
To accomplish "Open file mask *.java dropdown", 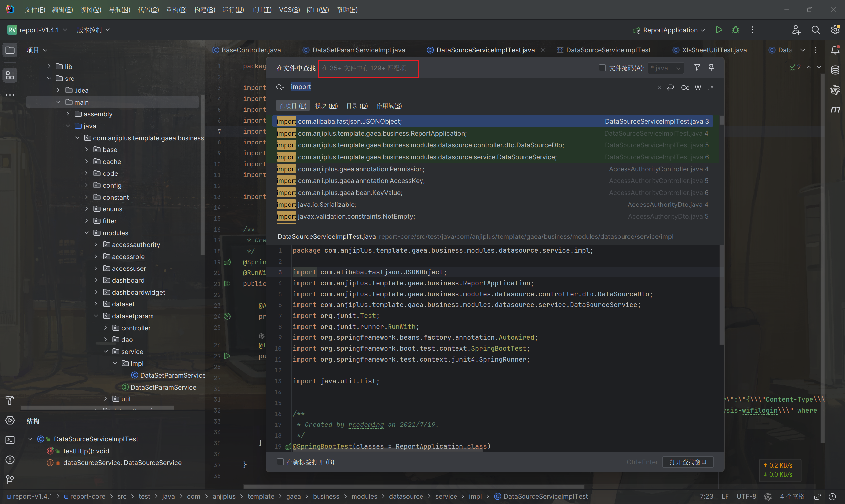I will (x=678, y=68).
